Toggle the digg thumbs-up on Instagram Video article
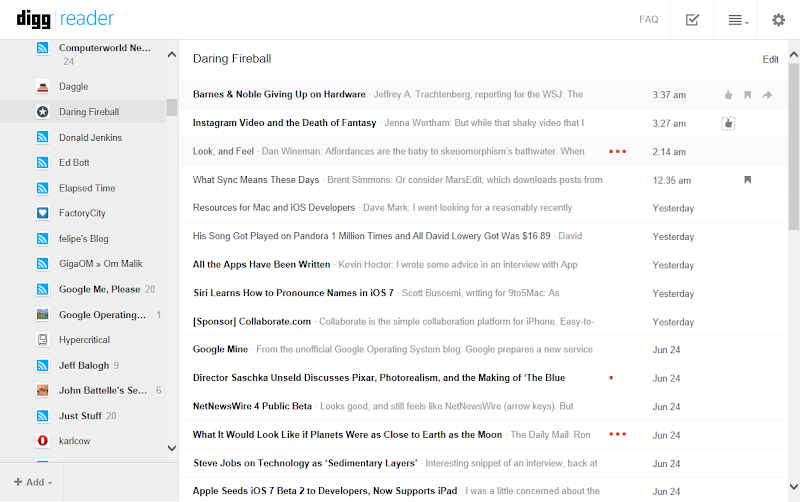Image resolution: width=800 pixels, height=502 pixels. pyautogui.click(x=728, y=123)
